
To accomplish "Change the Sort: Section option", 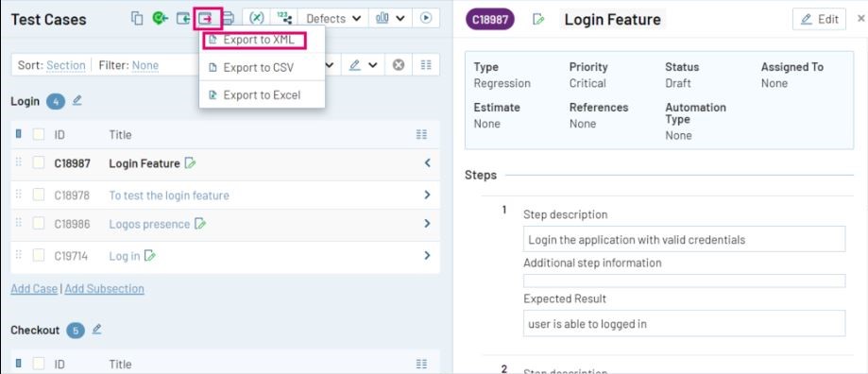I will pos(66,65).
